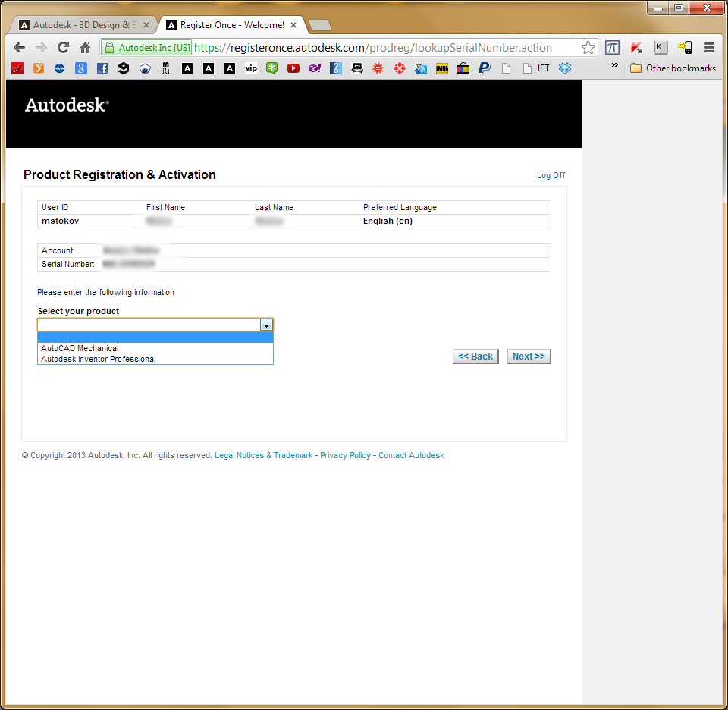Open the Facebook bookmark
This screenshot has width=728, height=710.
[x=102, y=69]
